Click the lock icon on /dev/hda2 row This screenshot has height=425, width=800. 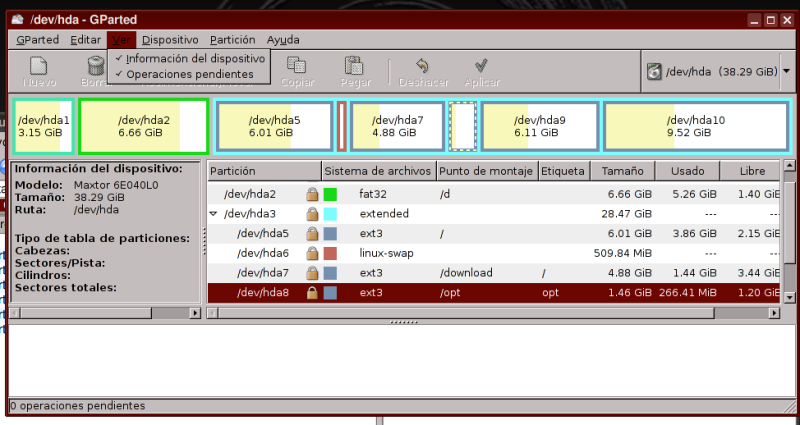coord(312,194)
